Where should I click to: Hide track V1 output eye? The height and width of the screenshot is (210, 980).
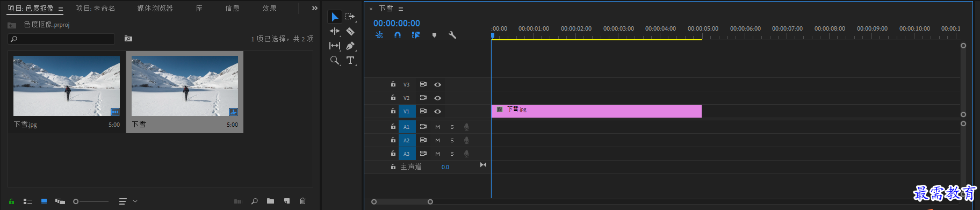(x=438, y=111)
